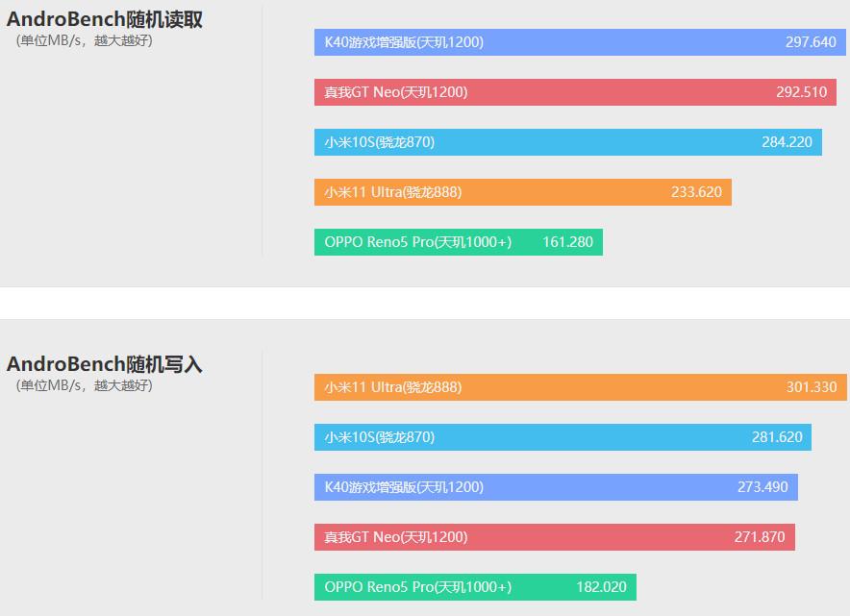This screenshot has width=850, height=616.
Task: Select the OPPO Reno5 Pro bar in random write chart
Action: pos(475,587)
